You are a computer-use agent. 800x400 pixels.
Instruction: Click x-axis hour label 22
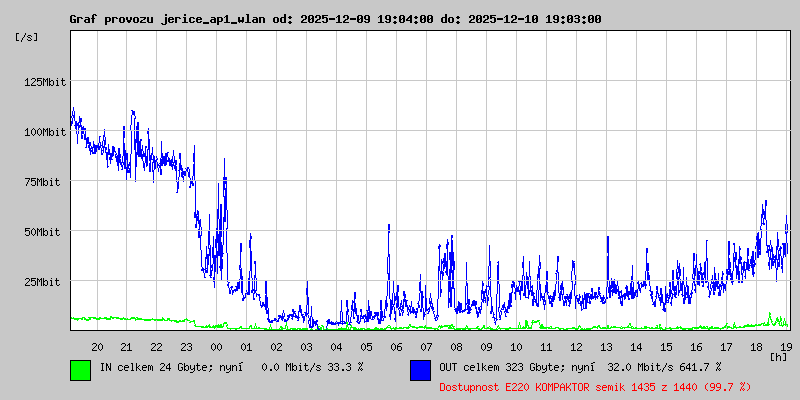tap(157, 347)
